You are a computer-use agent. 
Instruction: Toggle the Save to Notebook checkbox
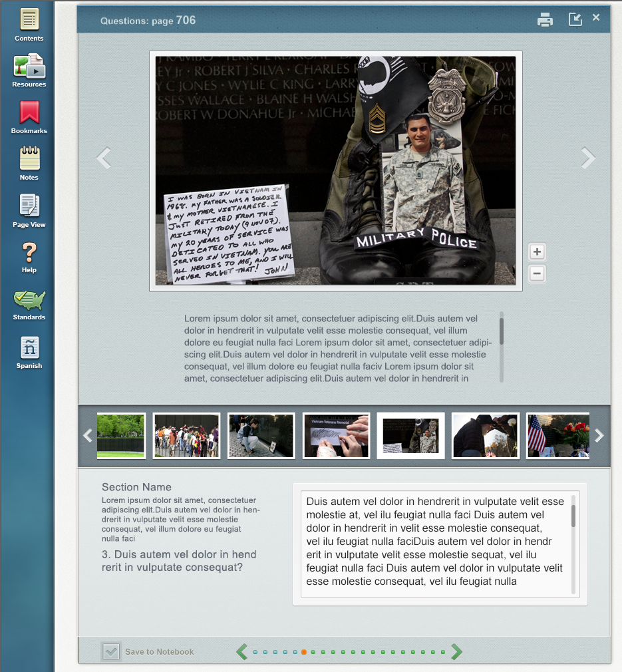111,652
